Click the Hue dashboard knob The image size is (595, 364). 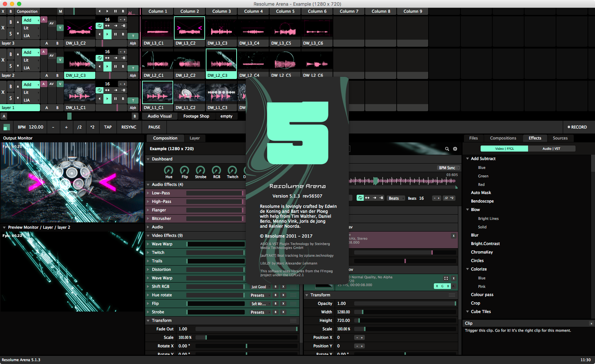click(x=169, y=170)
